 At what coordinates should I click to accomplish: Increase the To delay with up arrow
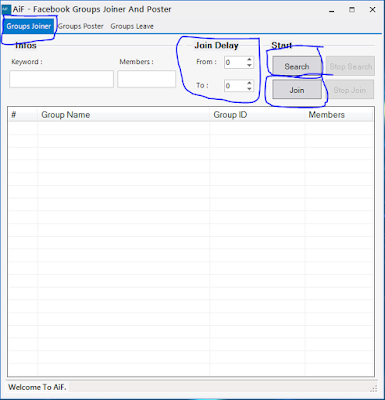(x=249, y=83)
